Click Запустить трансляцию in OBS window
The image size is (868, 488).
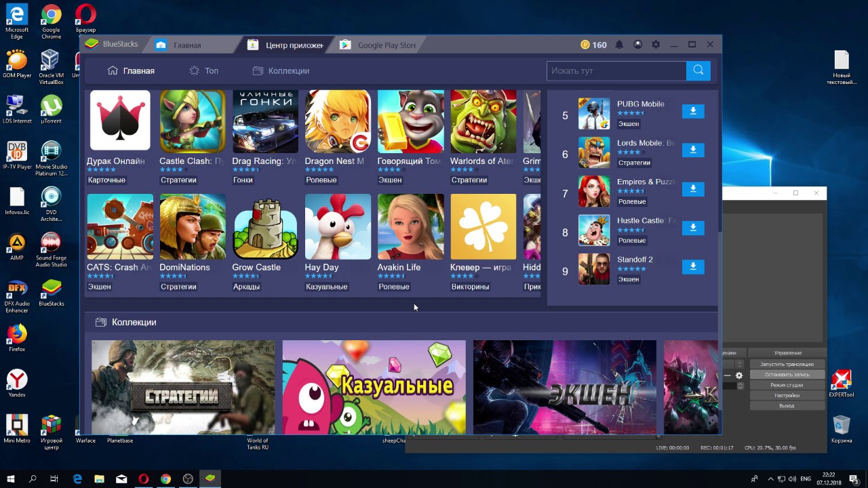(787, 364)
